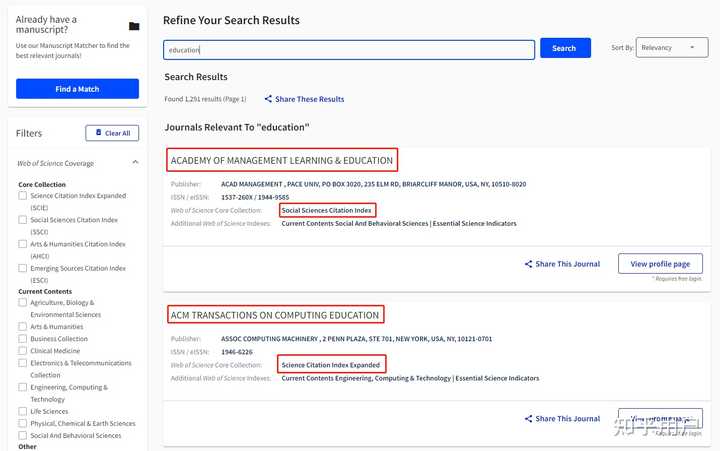Screen dimensions: 720x451
Task: Check Physical, Chemical & Earth Sciences filter
Action: [x=22, y=423]
